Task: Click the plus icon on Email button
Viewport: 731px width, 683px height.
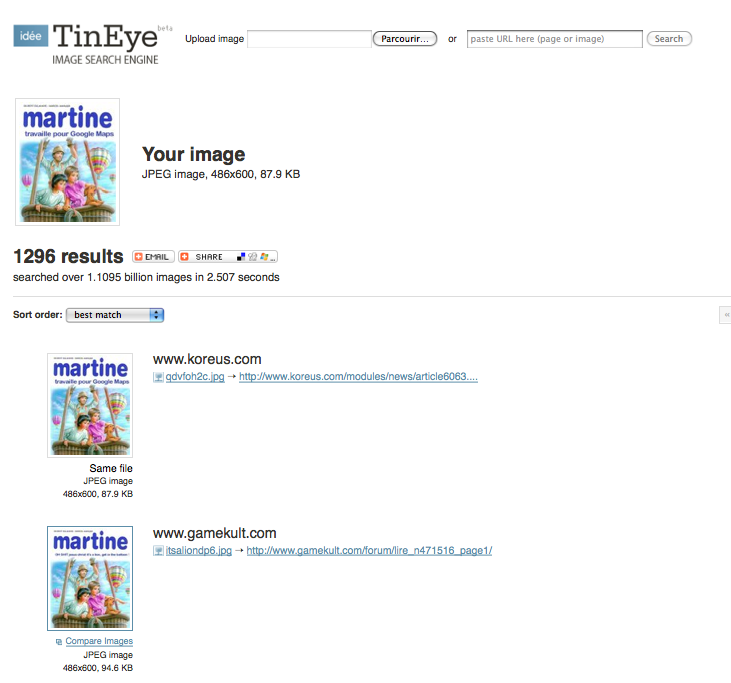Action: (138, 257)
